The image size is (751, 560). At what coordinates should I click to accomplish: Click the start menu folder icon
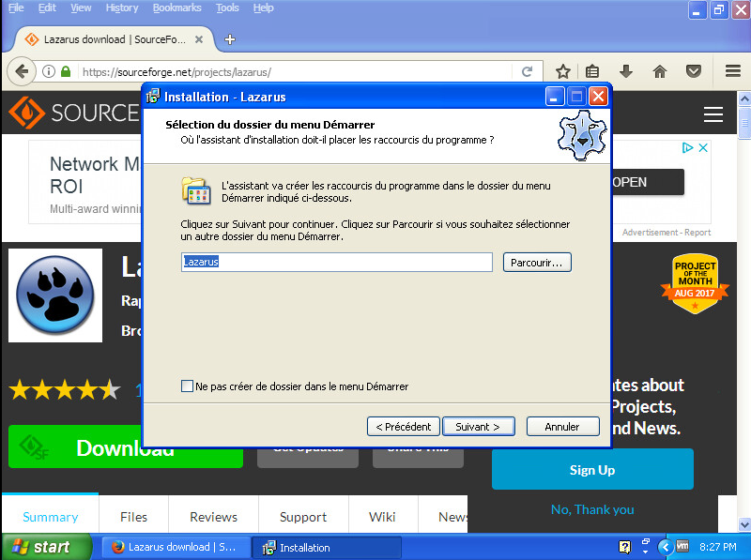(196, 190)
